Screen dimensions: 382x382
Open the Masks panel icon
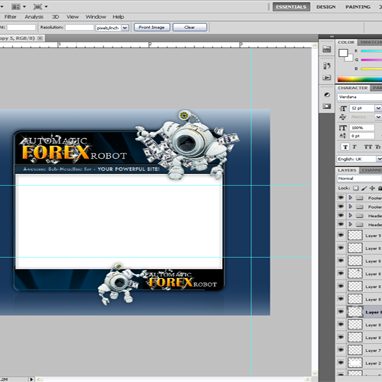327,106
